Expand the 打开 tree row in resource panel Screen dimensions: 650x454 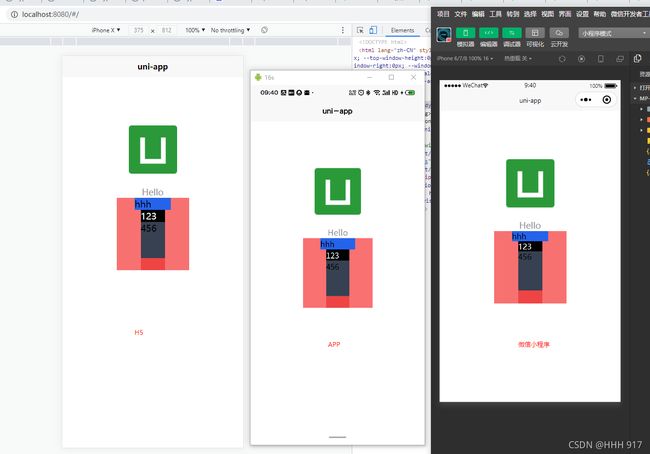641,88
